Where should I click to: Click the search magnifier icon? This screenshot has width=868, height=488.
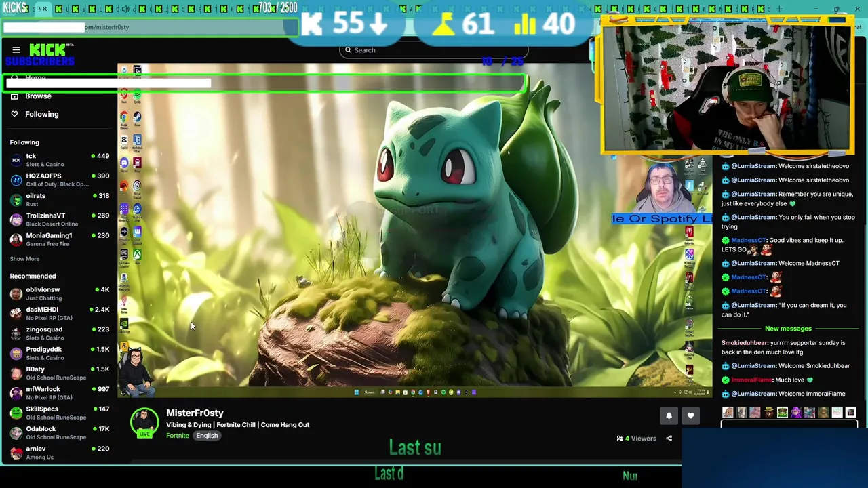pyautogui.click(x=348, y=50)
